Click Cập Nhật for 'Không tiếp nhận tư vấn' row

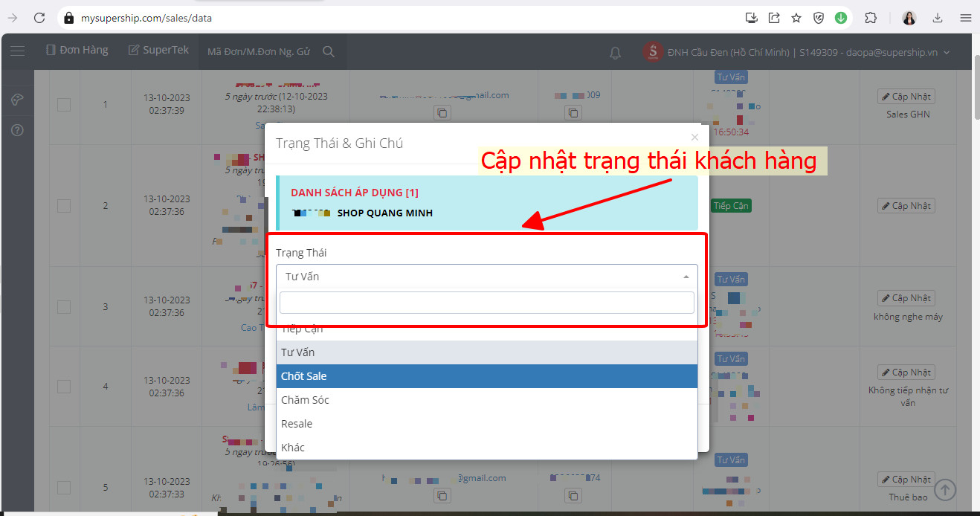tap(906, 373)
